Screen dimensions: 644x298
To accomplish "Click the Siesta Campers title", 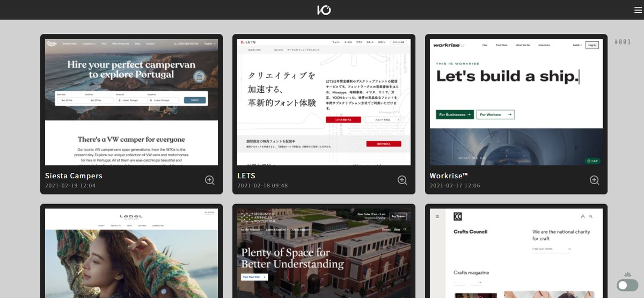I will coord(74,176).
